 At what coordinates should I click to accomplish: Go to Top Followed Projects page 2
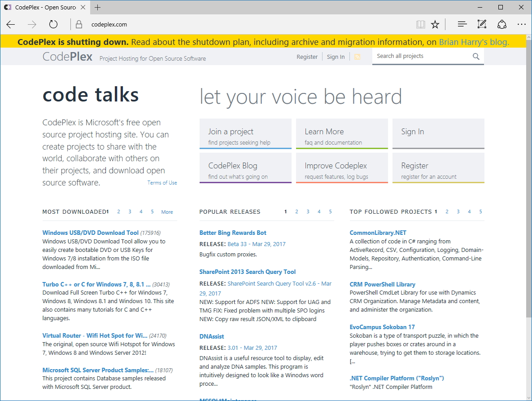tap(447, 212)
